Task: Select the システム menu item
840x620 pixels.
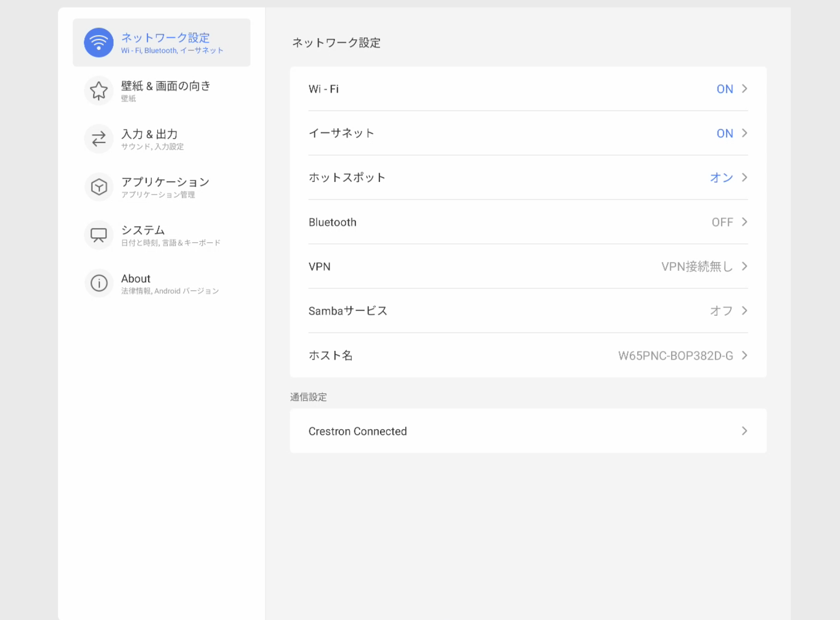Action: (143, 230)
